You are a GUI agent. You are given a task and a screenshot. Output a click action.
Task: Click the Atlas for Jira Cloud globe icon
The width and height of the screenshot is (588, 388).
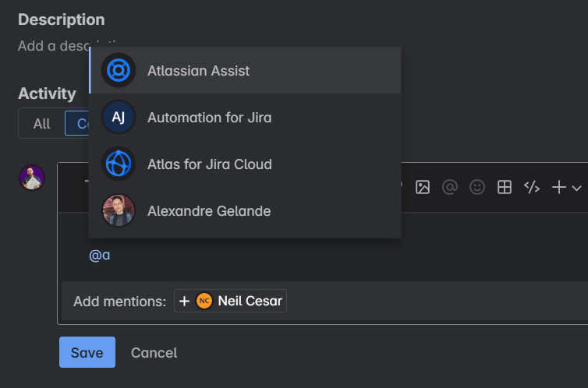[119, 164]
